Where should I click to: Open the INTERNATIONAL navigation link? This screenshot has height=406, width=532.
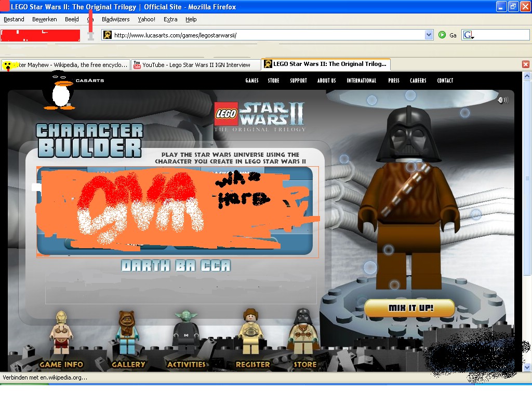pyautogui.click(x=362, y=80)
